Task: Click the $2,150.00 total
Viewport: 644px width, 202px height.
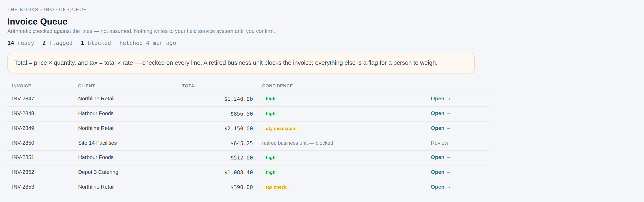Action: 238,129
